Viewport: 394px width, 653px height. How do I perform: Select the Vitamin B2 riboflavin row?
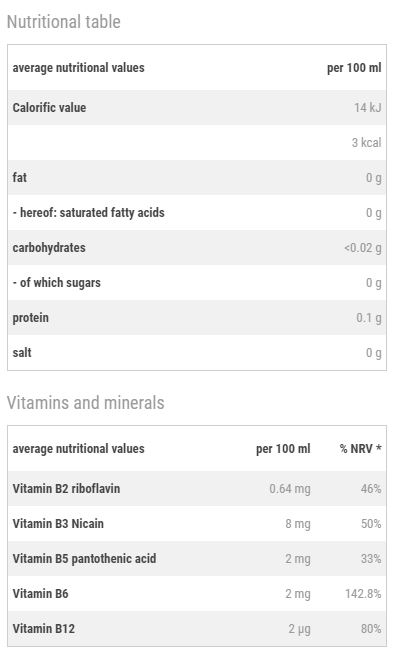click(x=197, y=489)
